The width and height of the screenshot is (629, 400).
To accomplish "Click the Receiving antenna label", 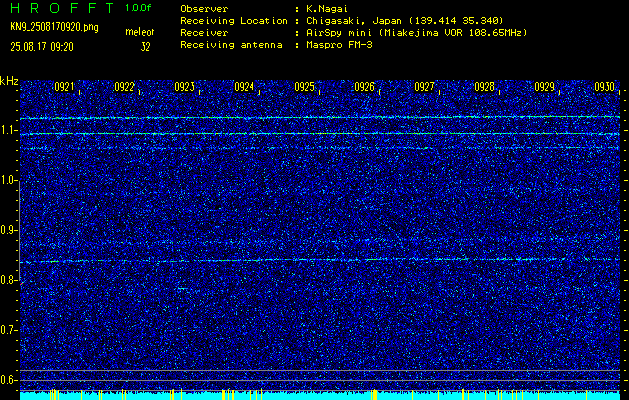I will click(231, 45).
